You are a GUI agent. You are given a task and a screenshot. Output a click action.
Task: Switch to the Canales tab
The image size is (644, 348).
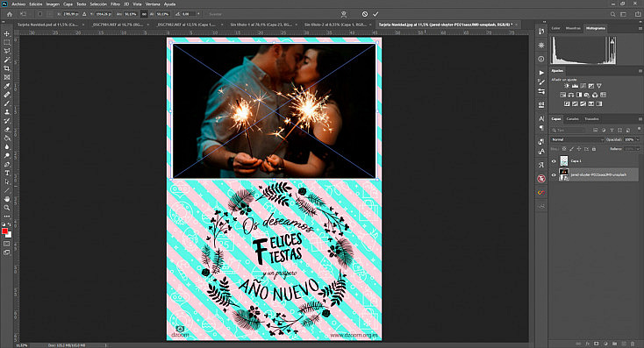pyautogui.click(x=573, y=119)
